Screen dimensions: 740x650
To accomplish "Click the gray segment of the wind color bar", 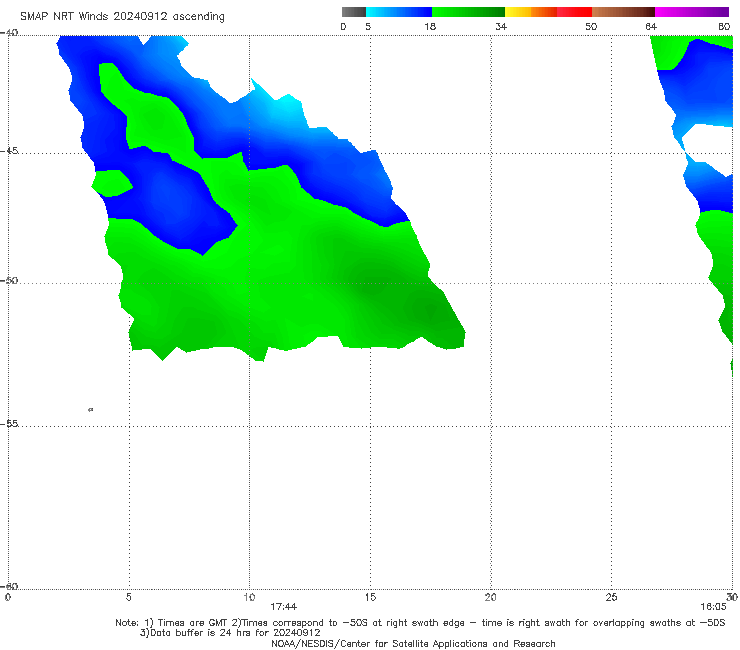I will tap(353, 12).
